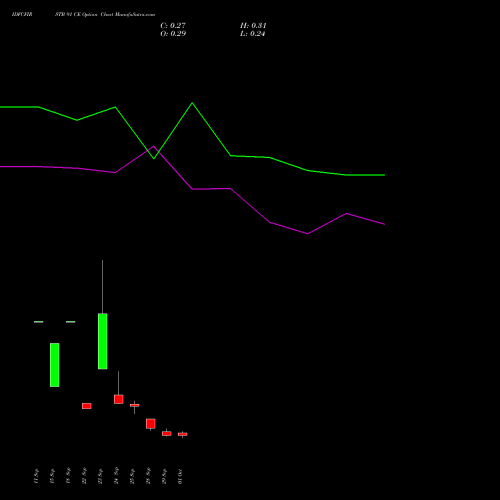Viewport: 500px width, 500px height.
Task: Click the HDFCFIR symbol title
Action: [x=22, y=15]
